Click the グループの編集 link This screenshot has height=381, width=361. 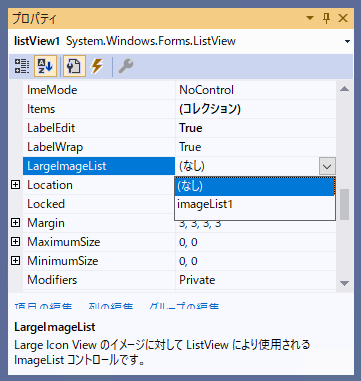[x=184, y=306]
